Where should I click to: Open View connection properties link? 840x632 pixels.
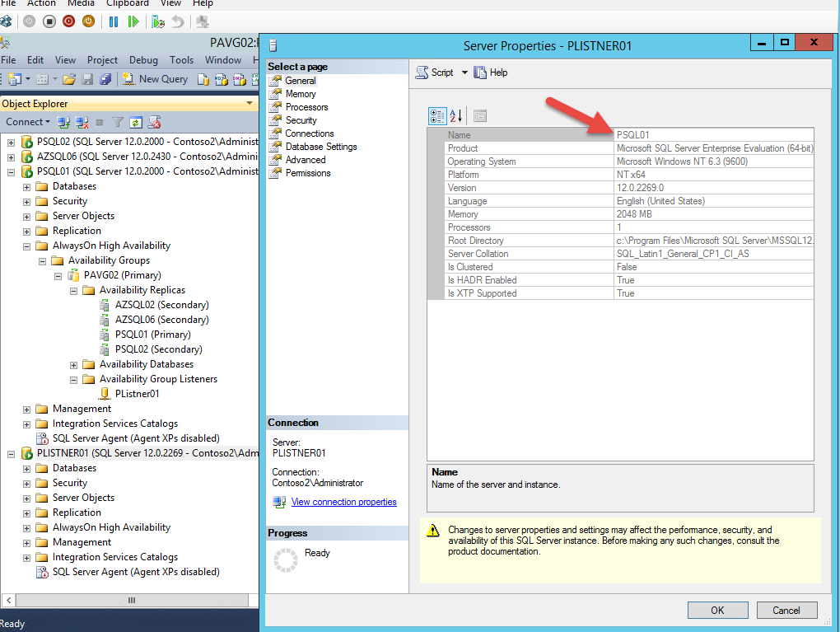click(344, 502)
